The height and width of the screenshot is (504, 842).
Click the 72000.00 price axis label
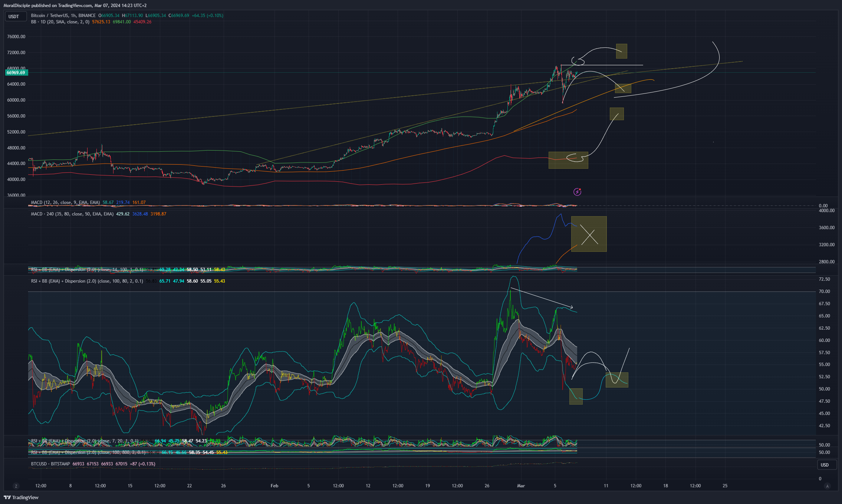pos(16,53)
